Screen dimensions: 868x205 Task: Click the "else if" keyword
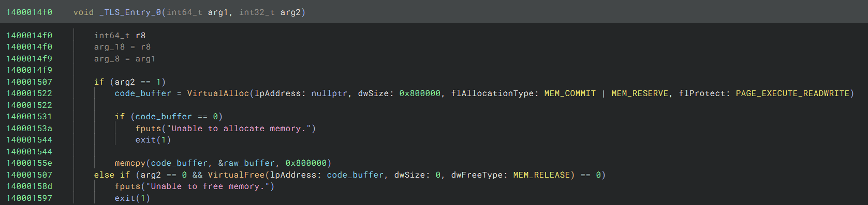pos(112,175)
